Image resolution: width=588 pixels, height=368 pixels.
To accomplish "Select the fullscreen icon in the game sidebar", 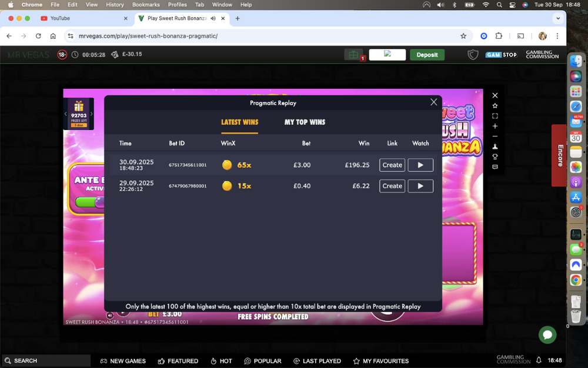I will [x=495, y=116].
